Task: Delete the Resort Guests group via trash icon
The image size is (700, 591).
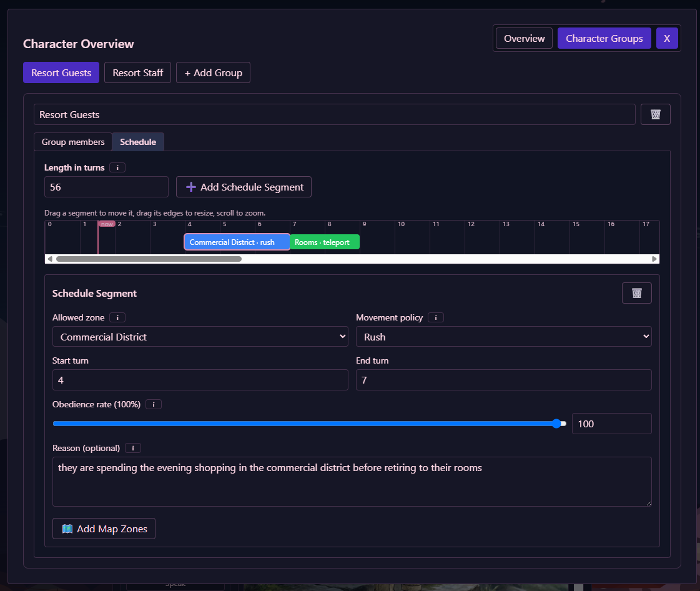Action: click(655, 114)
